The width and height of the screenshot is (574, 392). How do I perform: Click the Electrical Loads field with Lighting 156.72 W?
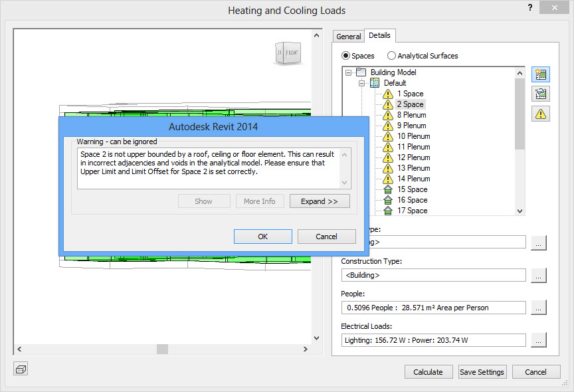(x=433, y=340)
